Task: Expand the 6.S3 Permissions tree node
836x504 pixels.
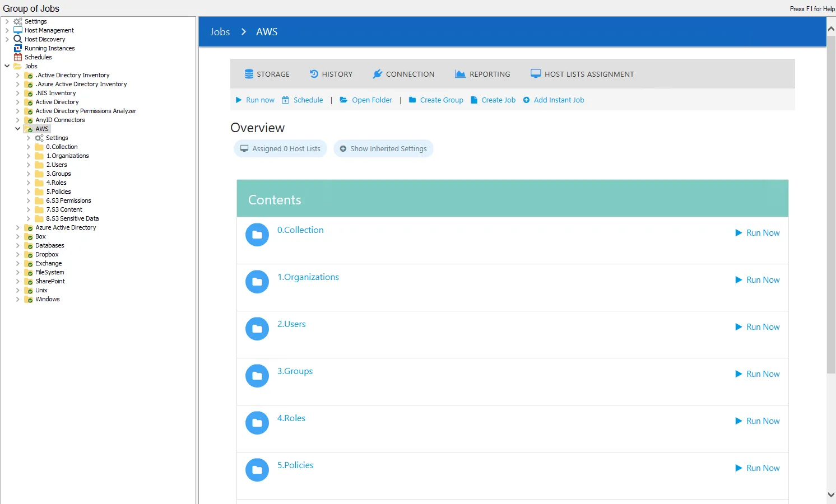Action: point(28,200)
